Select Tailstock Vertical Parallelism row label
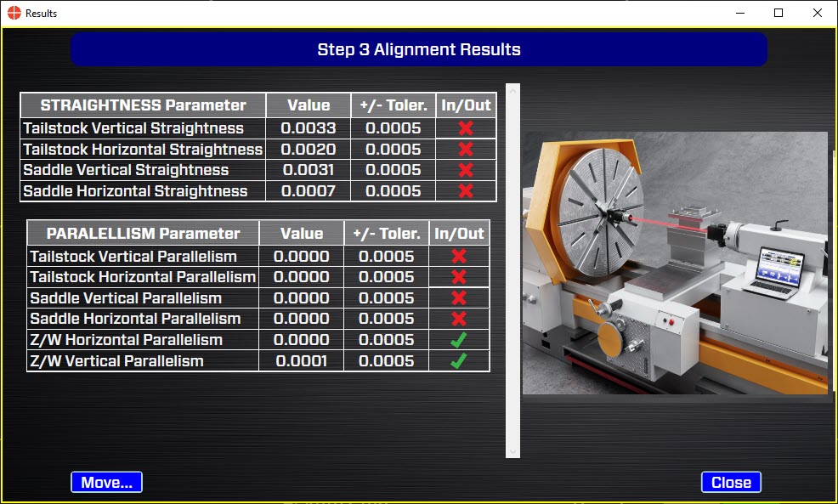Viewport: 838px width, 504px height. [x=133, y=256]
